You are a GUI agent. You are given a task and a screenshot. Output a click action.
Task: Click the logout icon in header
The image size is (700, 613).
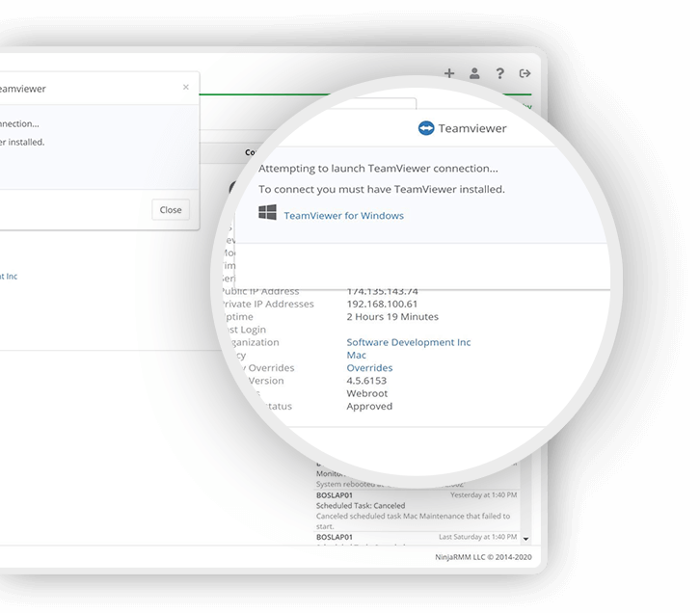(525, 73)
